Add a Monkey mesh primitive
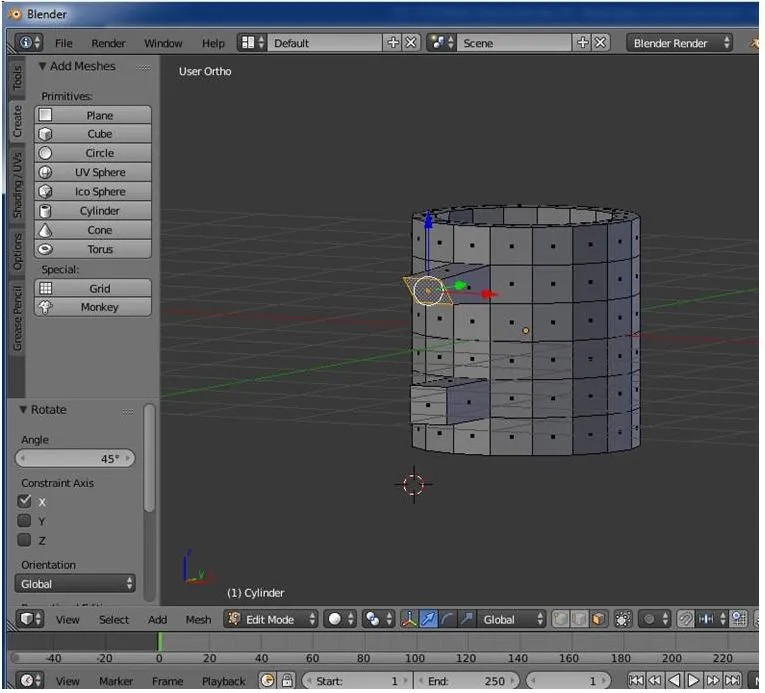 [x=93, y=307]
